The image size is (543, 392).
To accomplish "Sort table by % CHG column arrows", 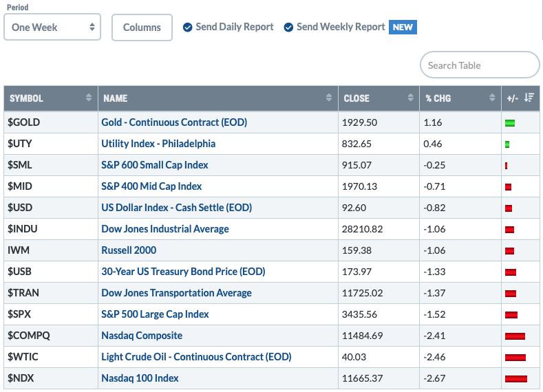I will click(x=492, y=98).
